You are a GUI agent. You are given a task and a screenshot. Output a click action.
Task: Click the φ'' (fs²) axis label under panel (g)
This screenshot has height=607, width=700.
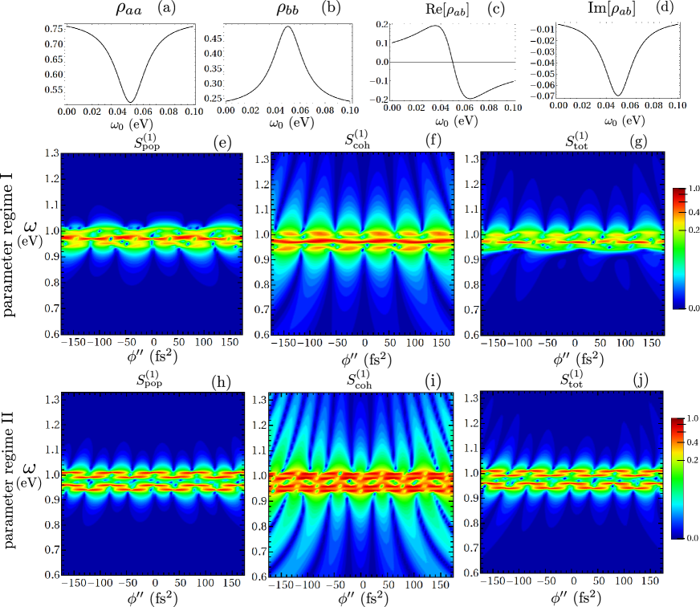click(579, 359)
